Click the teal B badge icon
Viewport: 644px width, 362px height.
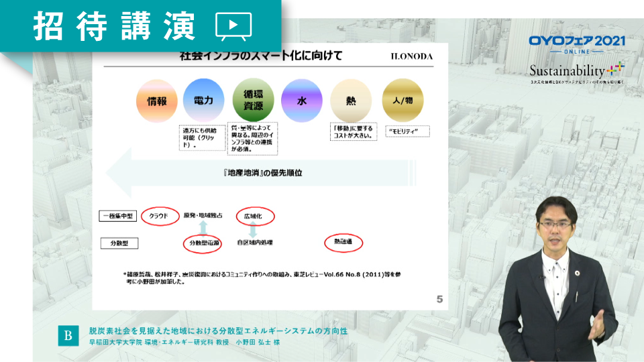(67, 336)
